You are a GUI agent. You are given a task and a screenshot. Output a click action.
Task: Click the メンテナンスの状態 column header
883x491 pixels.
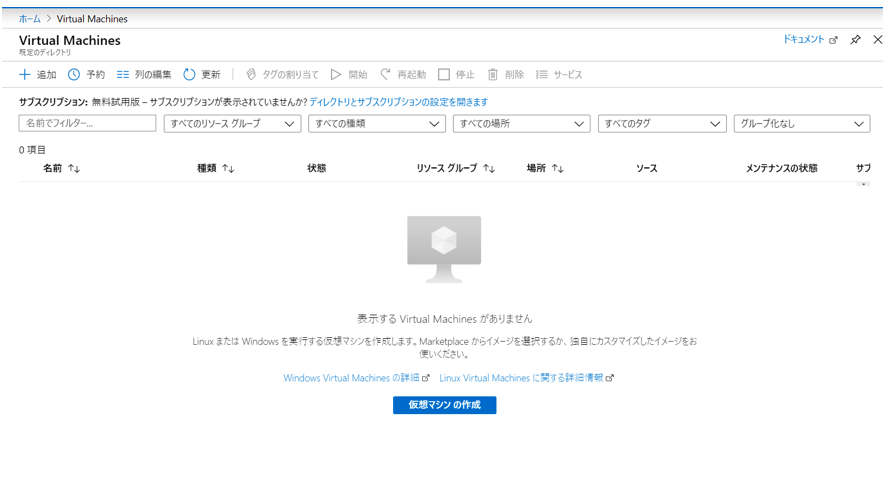pyautogui.click(x=782, y=168)
